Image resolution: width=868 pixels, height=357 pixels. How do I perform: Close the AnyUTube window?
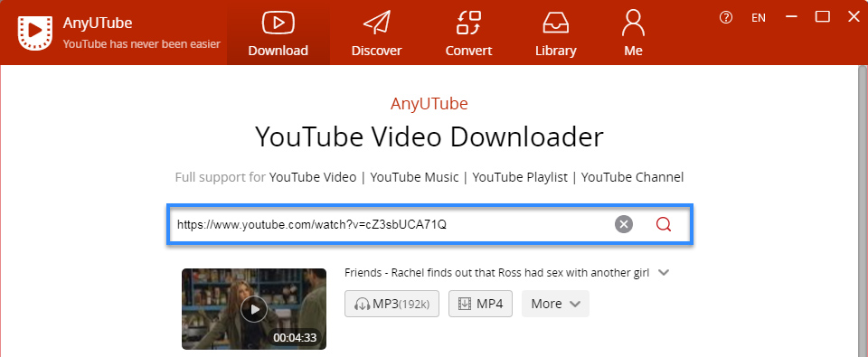854,17
